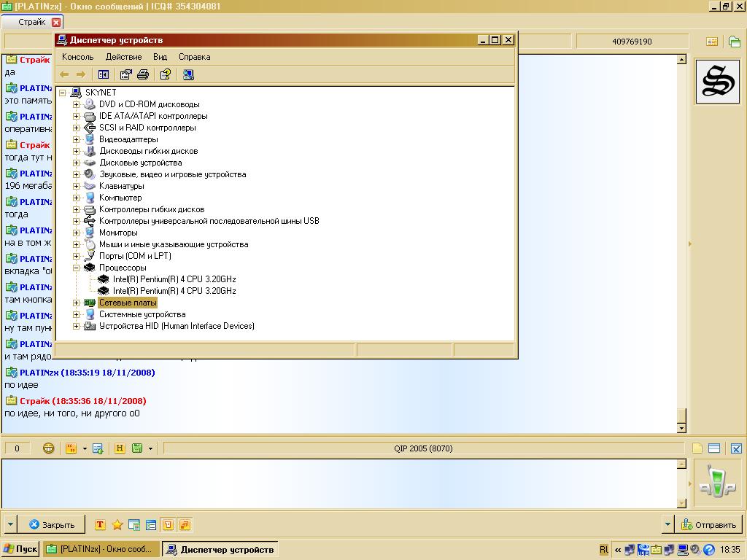Open Properties via the Device Manager toolbar icon
Screen dimensions: 747x560
125,74
